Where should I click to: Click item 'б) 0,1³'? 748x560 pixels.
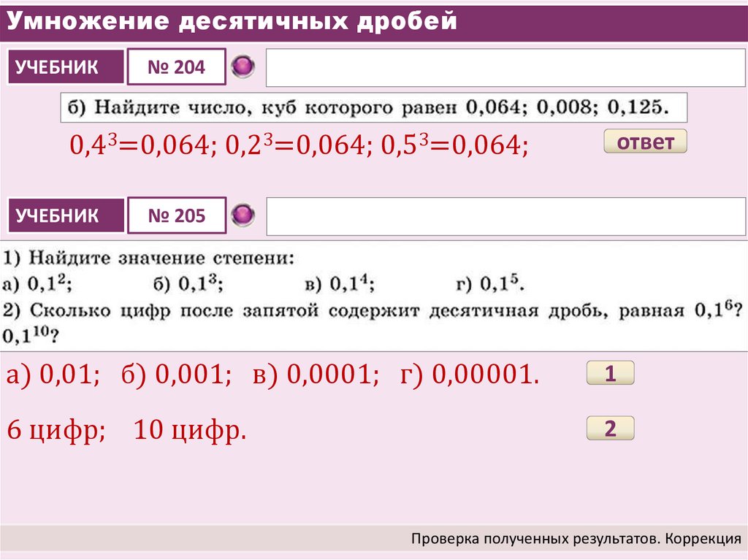(188, 283)
